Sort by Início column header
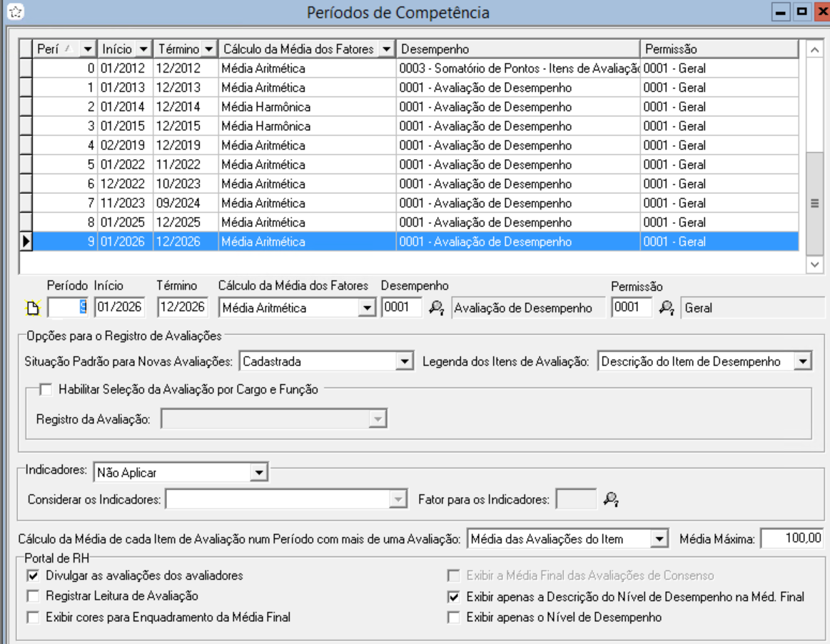Viewport: 830px width, 644px height. pos(117,49)
